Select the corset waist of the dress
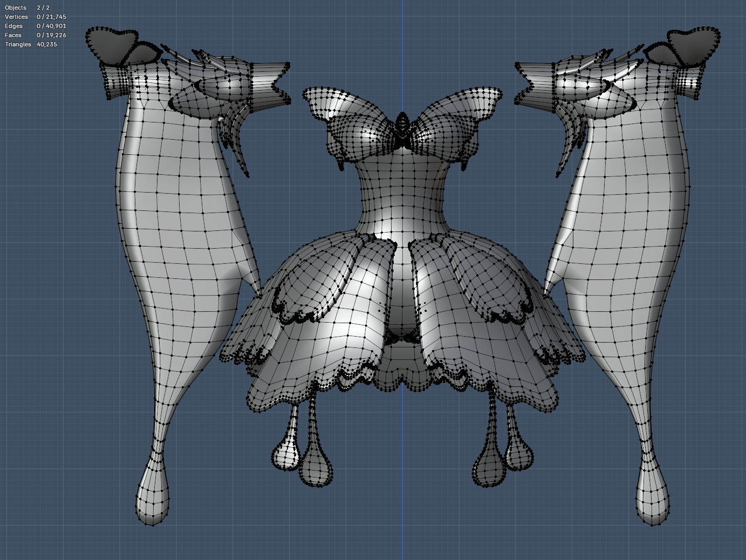The image size is (746, 560). (402, 194)
